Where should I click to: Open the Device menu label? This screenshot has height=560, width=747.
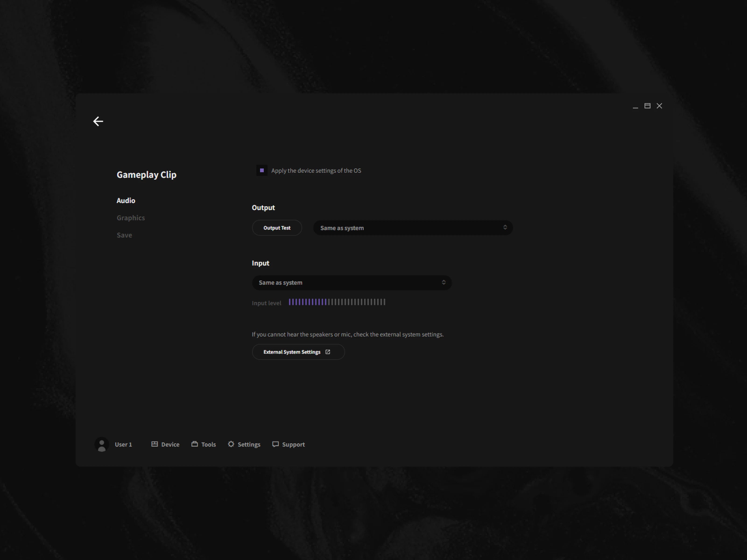click(170, 444)
